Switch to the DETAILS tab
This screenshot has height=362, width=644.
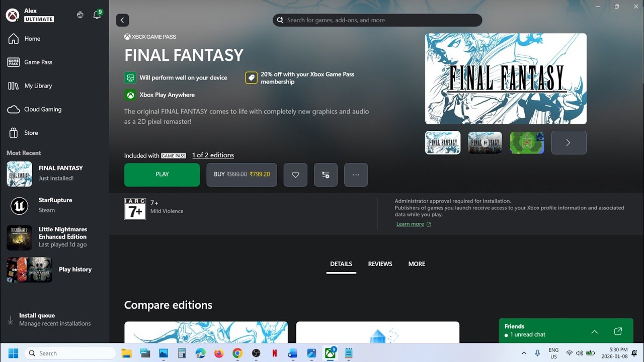(x=341, y=264)
